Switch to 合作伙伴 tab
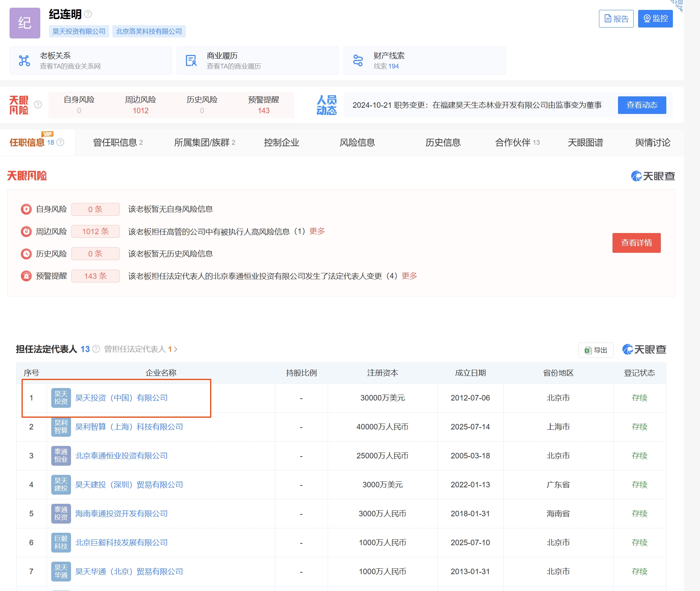 pos(517,143)
